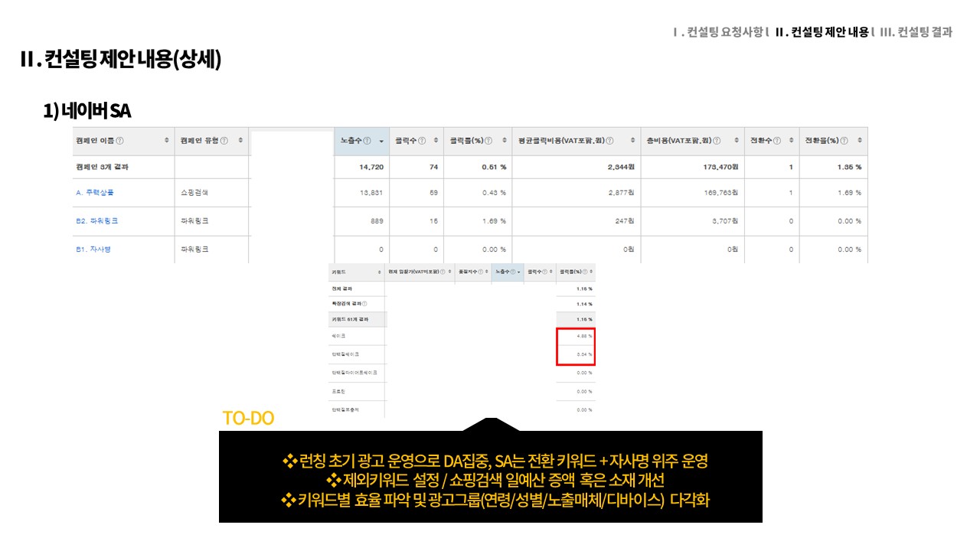This screenshot has width=980, height=551.
Task: Click help icon next to 클릭수 in campaign table
Action: 422,141
